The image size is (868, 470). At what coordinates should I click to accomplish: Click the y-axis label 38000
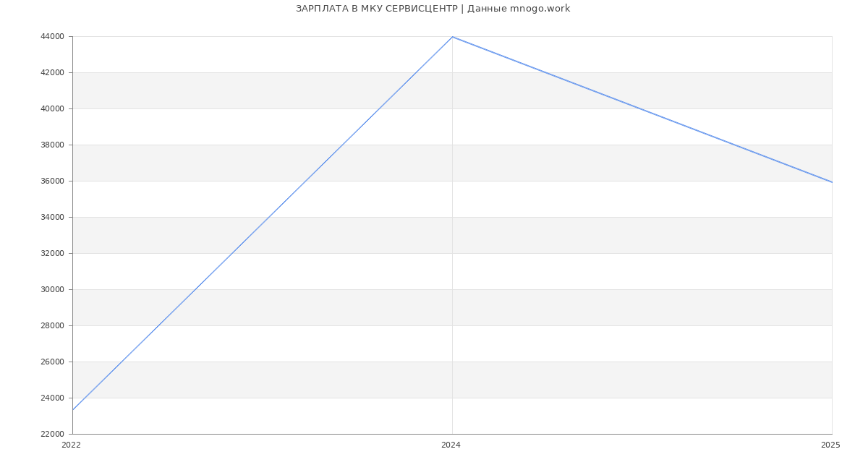53,145
